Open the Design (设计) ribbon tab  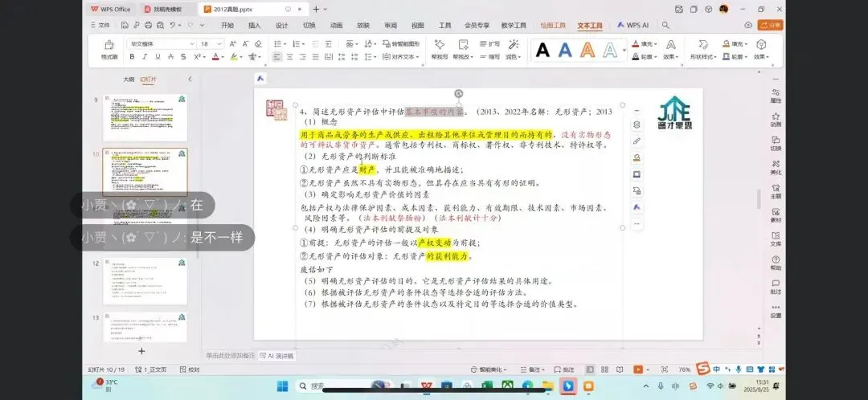[x=282, y=26]
